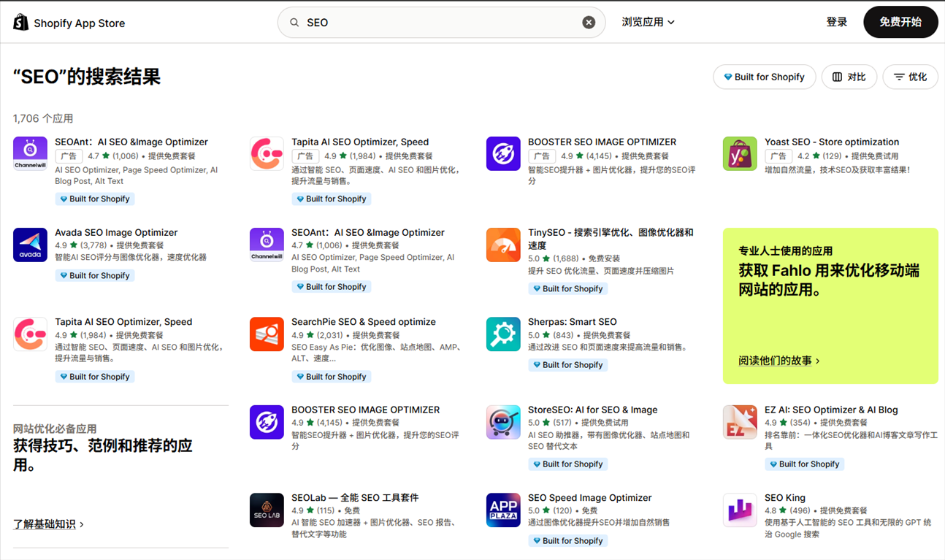Click the non-ad Tapita app icon
The image size is (945, 560).
click(31, 334)
